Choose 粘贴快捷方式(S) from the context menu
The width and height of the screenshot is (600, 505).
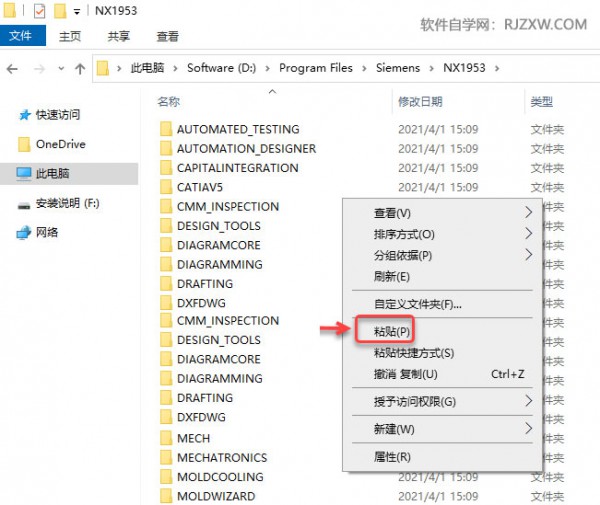click(442, 353)
